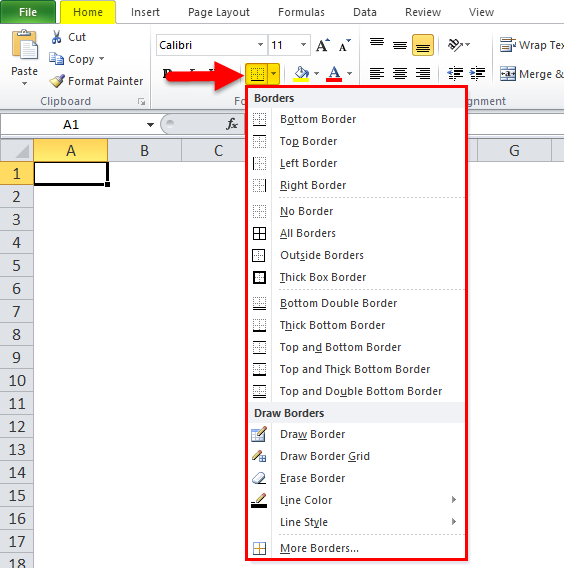Screen dimensions: 564x568
Task: Click the Paste clipboard icon
Action: coord(24,45)
